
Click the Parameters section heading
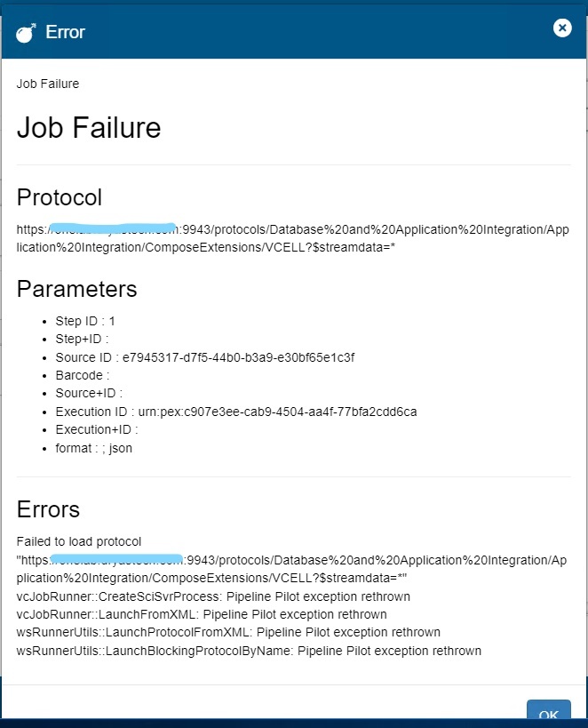tap(77, 289)
